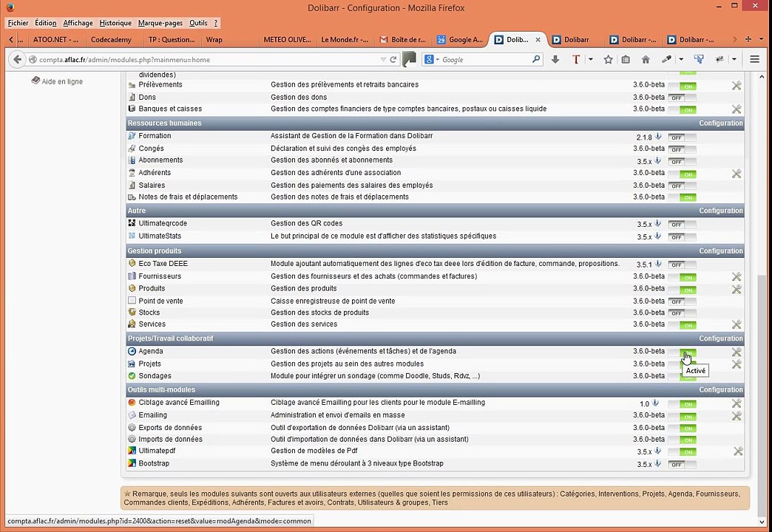772x532 pixels.
Task: Click download icon next to Ultimateqrcode version
Action: point(658,223)
